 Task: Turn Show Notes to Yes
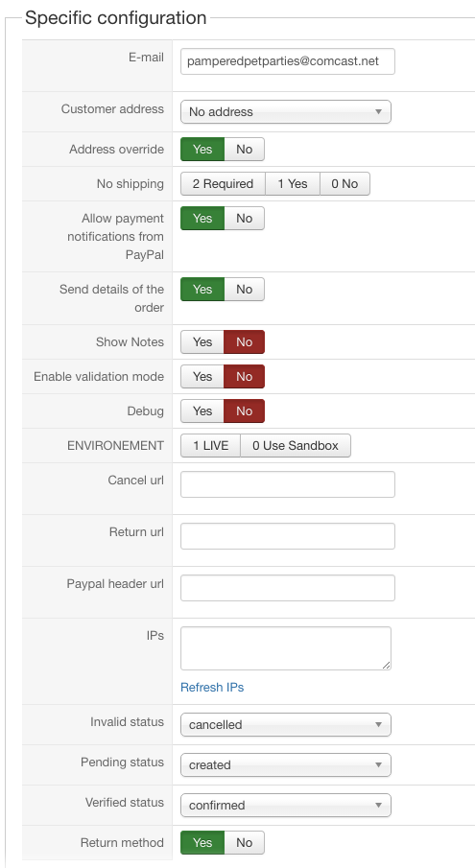click(202, 342)
